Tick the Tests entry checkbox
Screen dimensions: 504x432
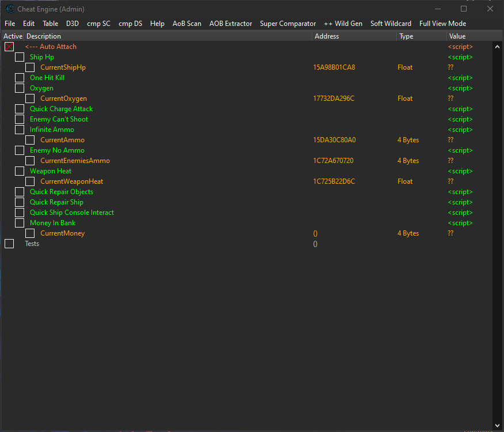[9, 244]
